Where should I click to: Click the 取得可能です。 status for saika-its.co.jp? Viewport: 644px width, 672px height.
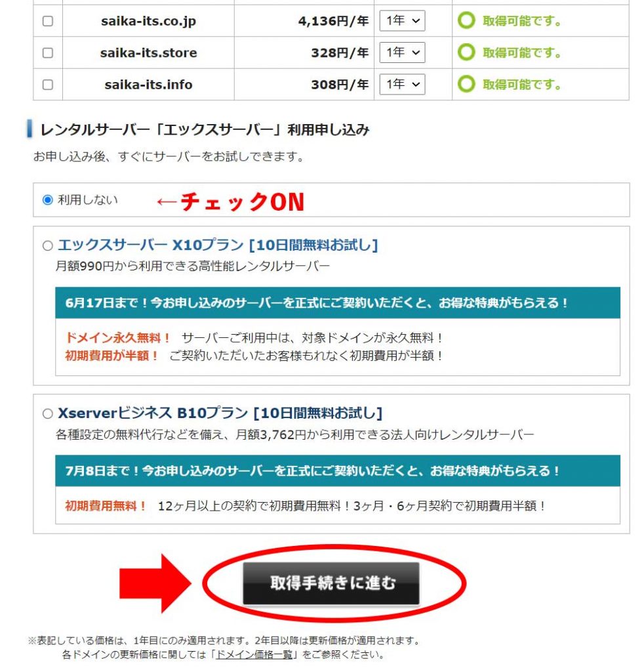pos(522,21)
